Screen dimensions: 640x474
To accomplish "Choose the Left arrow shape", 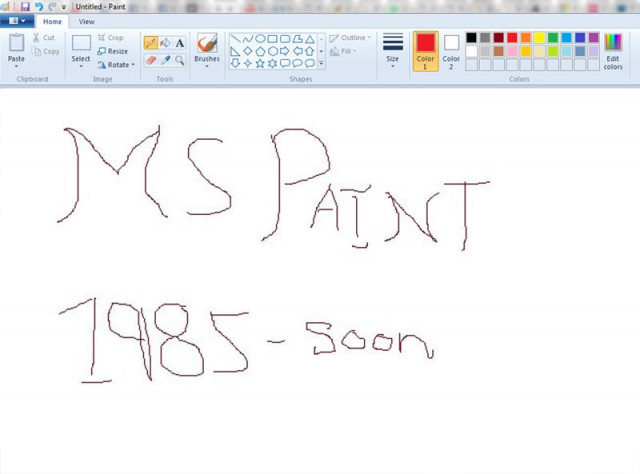I will (298, 51).
